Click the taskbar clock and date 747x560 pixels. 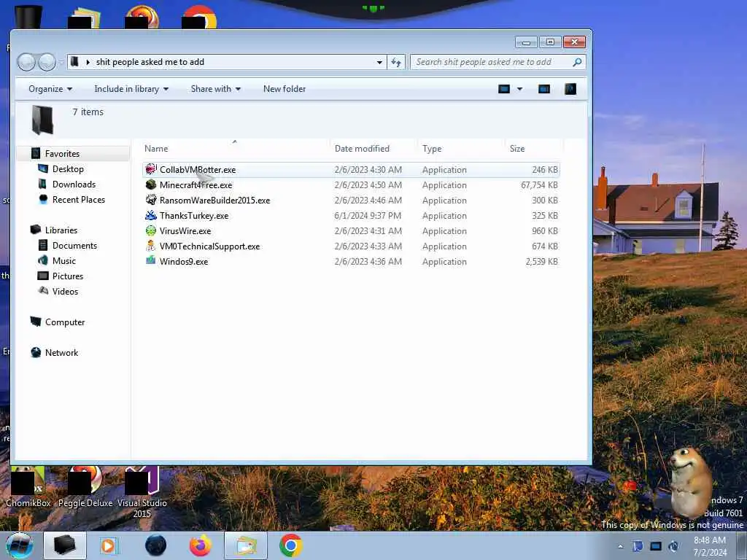(x=710, y=546)
